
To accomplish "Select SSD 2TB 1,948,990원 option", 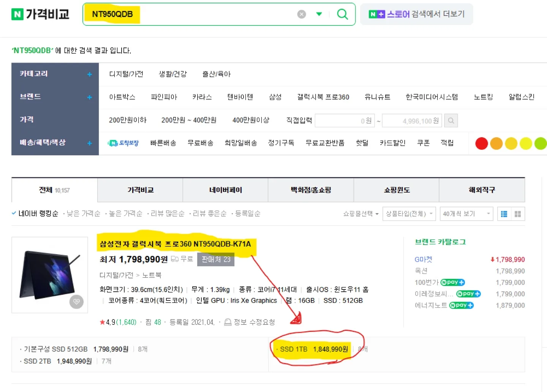I will [x=58, y=361].
